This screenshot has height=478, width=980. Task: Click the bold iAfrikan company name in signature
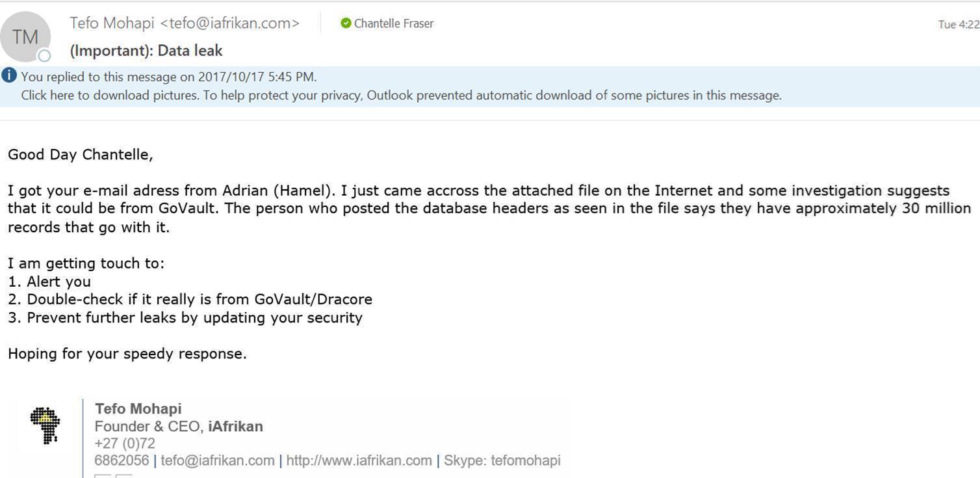pos(235,427)
